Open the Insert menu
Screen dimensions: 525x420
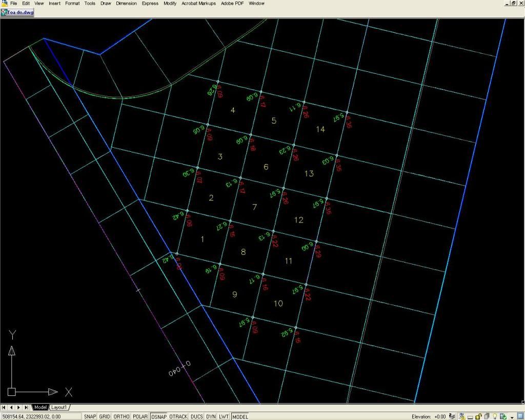[54, 4]
